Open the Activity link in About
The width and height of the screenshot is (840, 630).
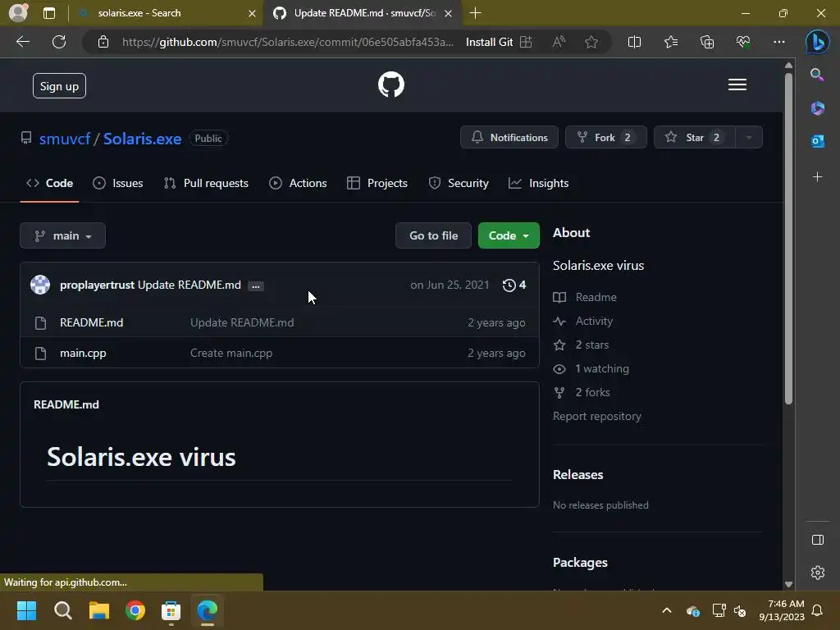(583, 321)
